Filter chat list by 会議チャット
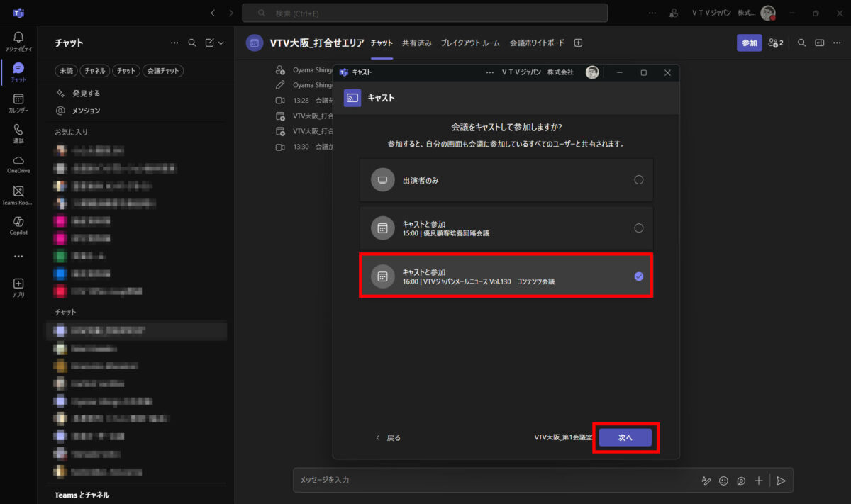Screen dimensions: 851x504 (163, 71)
